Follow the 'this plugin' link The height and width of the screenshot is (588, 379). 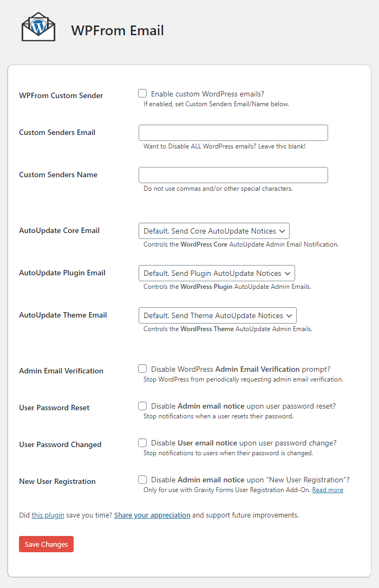pos(48,515)
